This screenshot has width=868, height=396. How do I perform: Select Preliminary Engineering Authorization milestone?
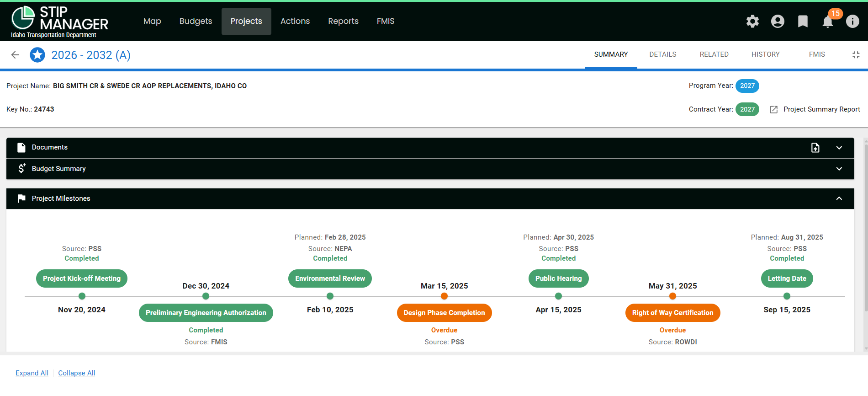click(206, 313)
